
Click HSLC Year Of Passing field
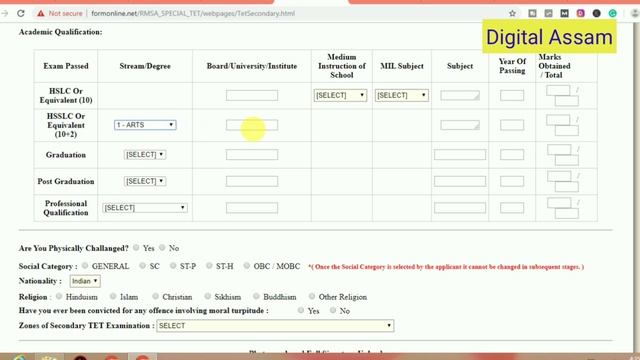coord(512,96)
